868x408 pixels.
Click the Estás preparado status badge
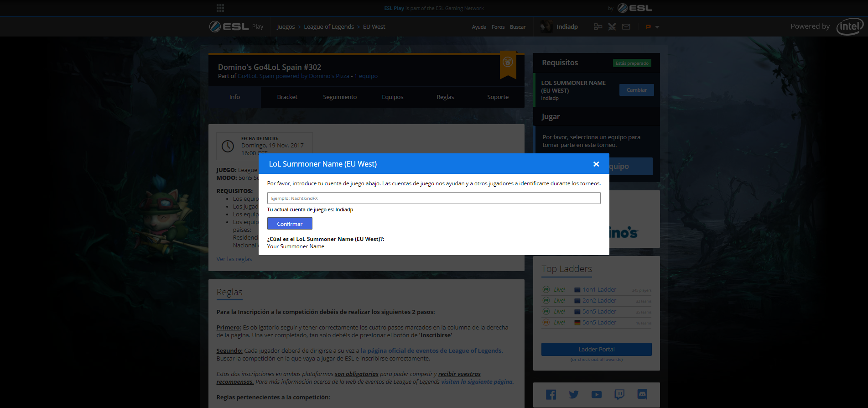[632, 63]
